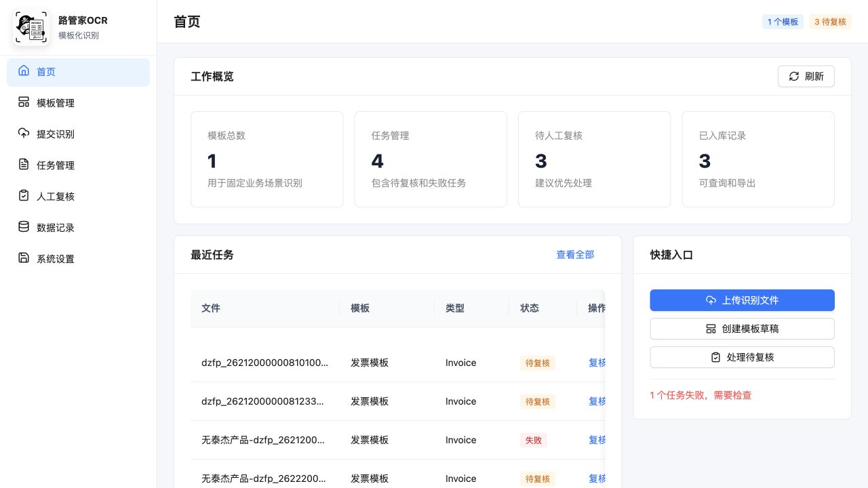Click the layout icon in 创建模板草稿 button
868x488 pixels.
(x=711, y=329)
